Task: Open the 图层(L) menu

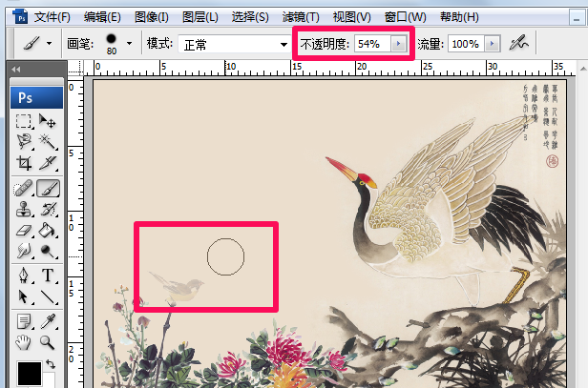Action: pyautogui.click(x=199, y=17)
